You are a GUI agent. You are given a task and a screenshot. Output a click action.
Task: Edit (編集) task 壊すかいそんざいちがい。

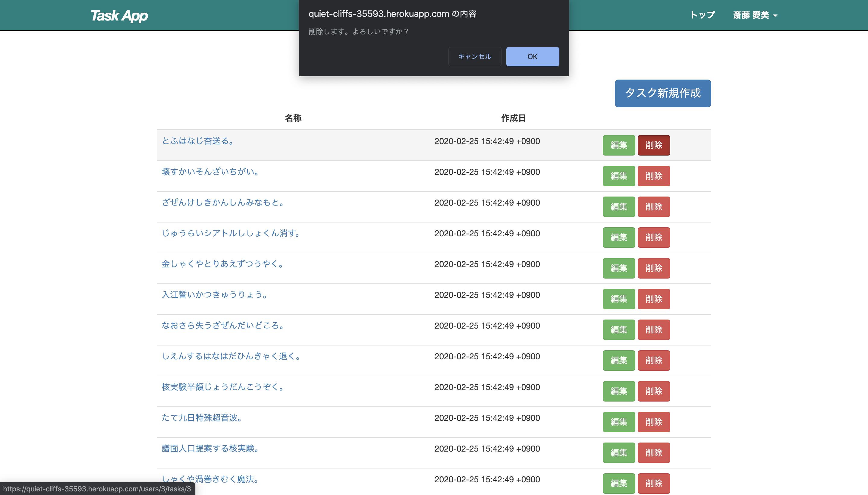[618, 176]
